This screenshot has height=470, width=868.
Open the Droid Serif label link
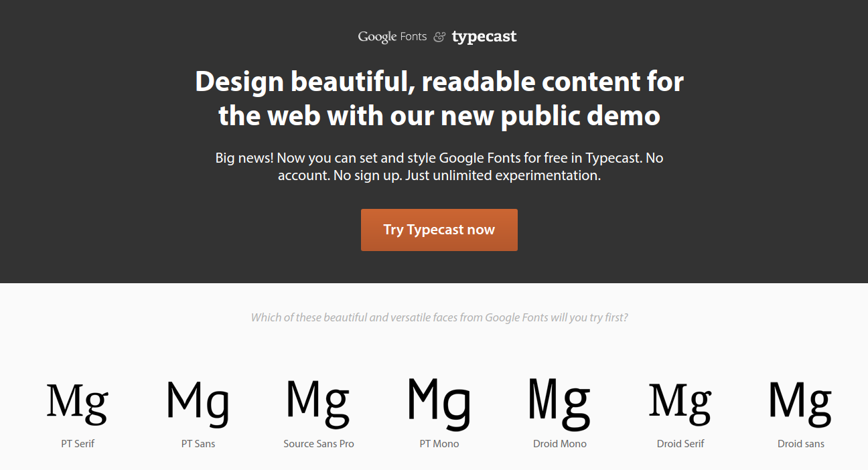coord(680,444)
